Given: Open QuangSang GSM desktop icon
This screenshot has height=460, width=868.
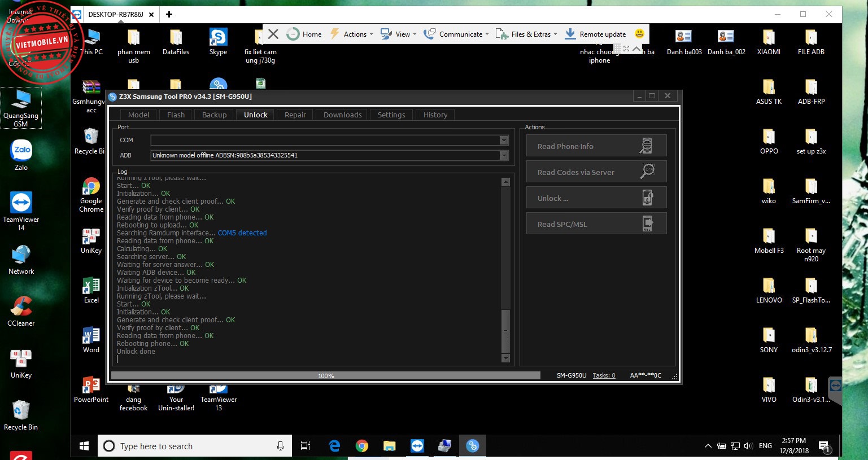Looking at the screenshot, I should pyautogui.click(x=21, y=108).
